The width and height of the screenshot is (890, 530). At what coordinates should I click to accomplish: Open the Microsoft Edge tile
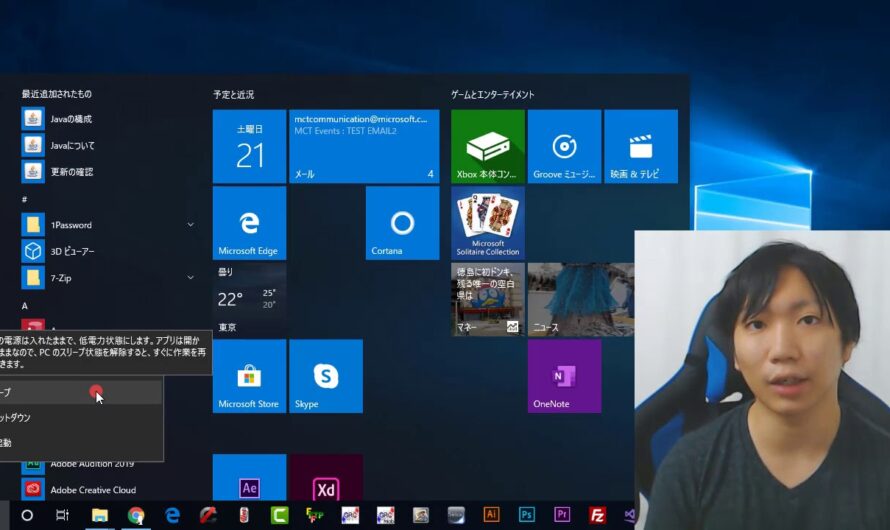(x=249, y=223)
